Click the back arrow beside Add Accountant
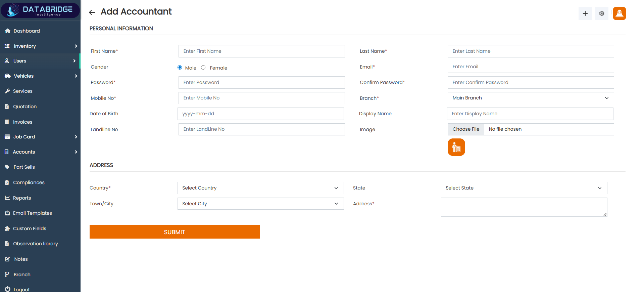The width and height of the screenshot is (644, 292). (92, 12)
